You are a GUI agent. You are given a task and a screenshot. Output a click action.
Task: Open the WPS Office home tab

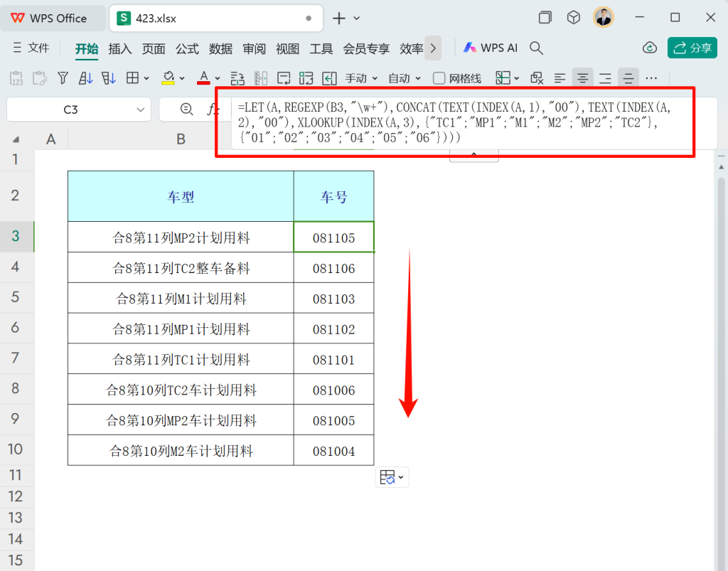53,18
